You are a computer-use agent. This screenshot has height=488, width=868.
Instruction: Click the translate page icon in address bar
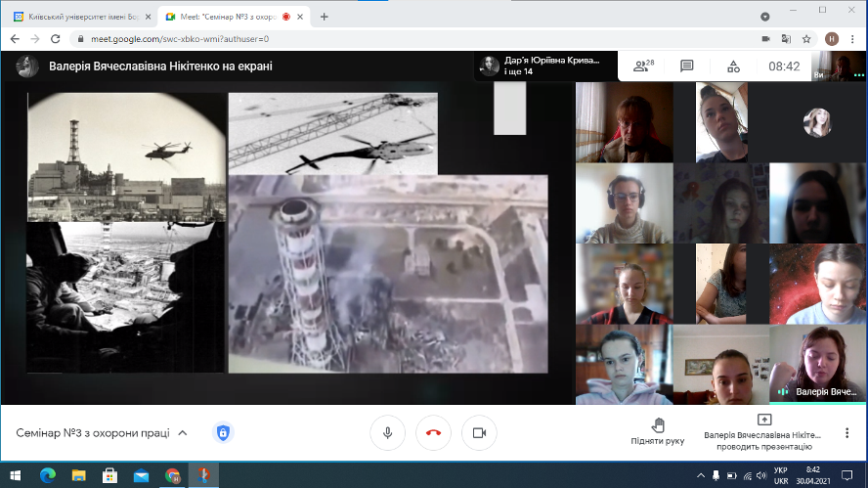coord(786,39)
